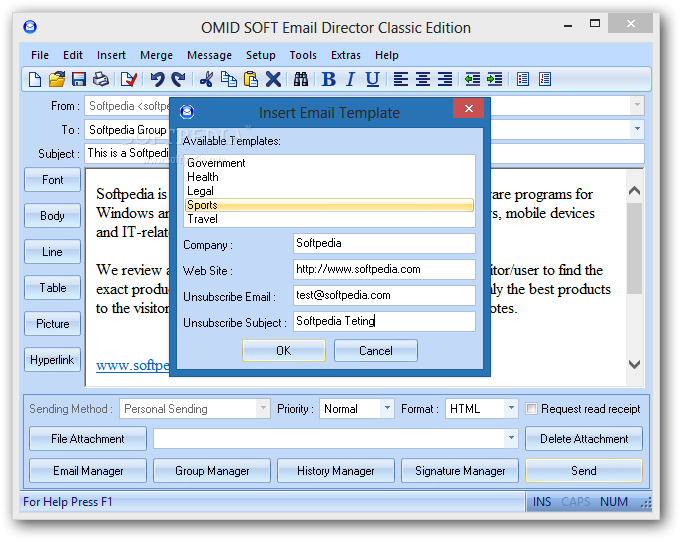The image size is (680, 540).
Task: Click the Redo arrow icon
Action: (x=178, y=79)
